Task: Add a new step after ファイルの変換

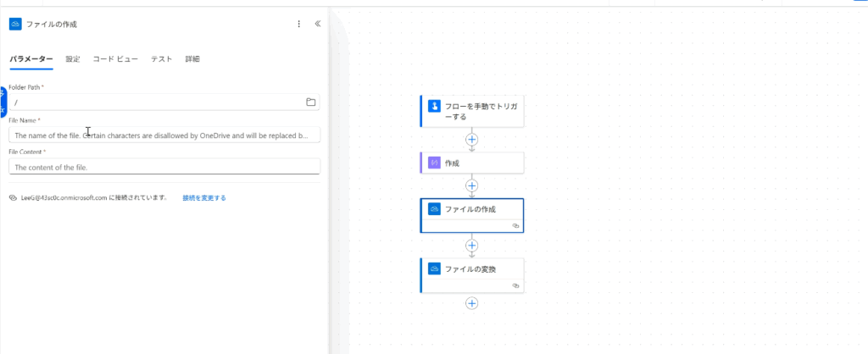Action: 472,303
